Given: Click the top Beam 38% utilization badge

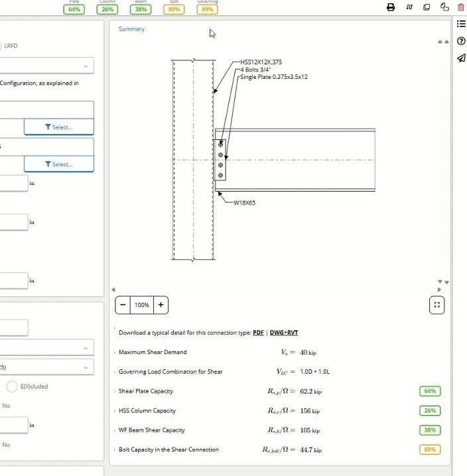Looking at the screenshot, I should [141, 9].
